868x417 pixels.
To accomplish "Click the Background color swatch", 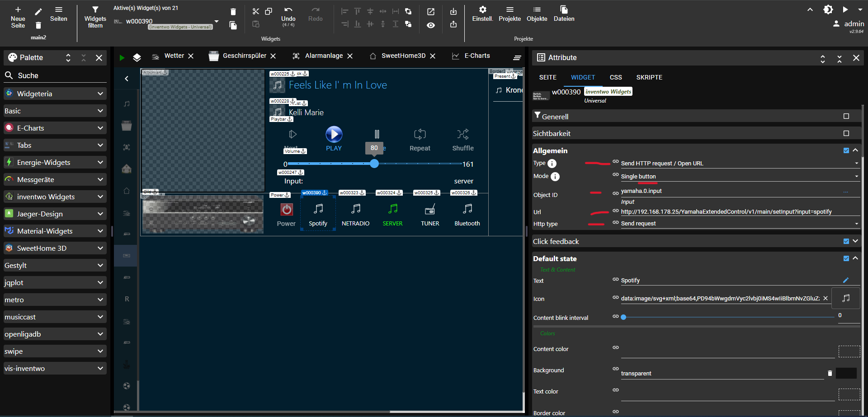I will tap(846, 373).
